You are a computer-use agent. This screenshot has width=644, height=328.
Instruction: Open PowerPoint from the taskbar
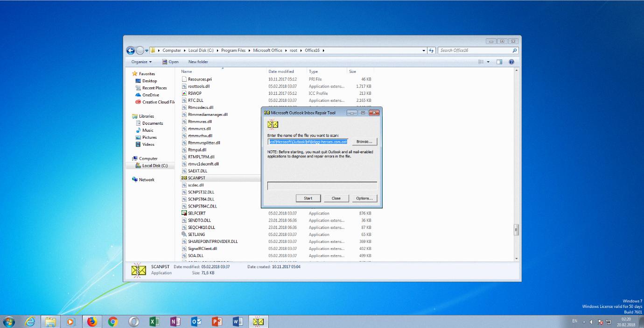[x=217, y=321]
